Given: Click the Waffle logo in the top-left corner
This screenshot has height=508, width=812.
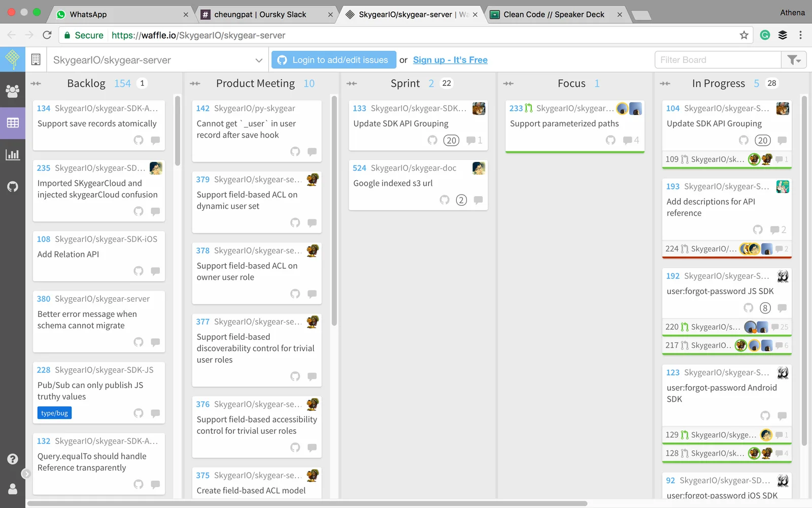Looking at the screenshot, I should (13, 59).
